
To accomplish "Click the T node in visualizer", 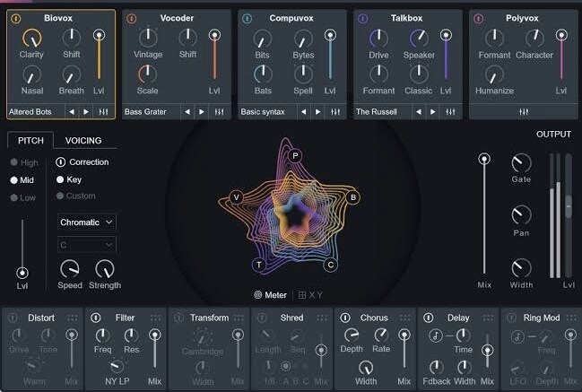I will point(258,265).
